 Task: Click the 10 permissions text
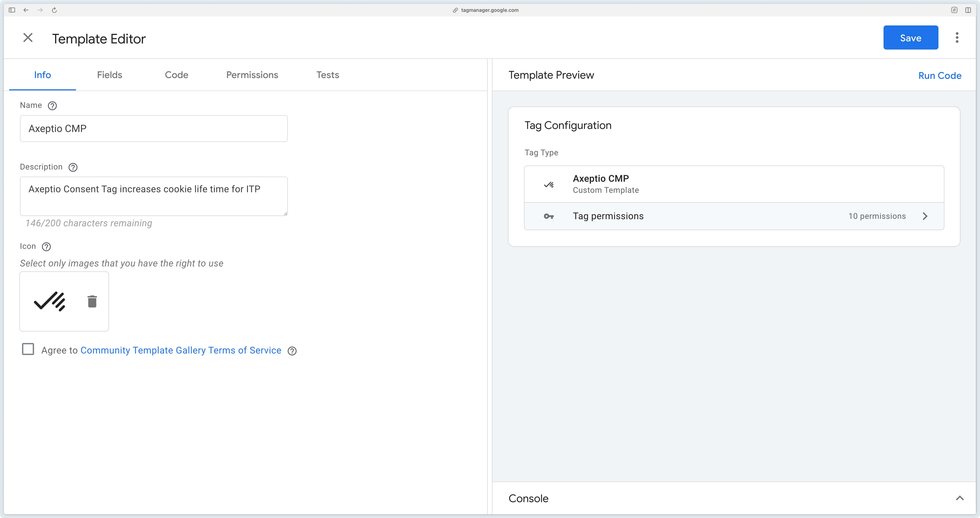(877, 216)
